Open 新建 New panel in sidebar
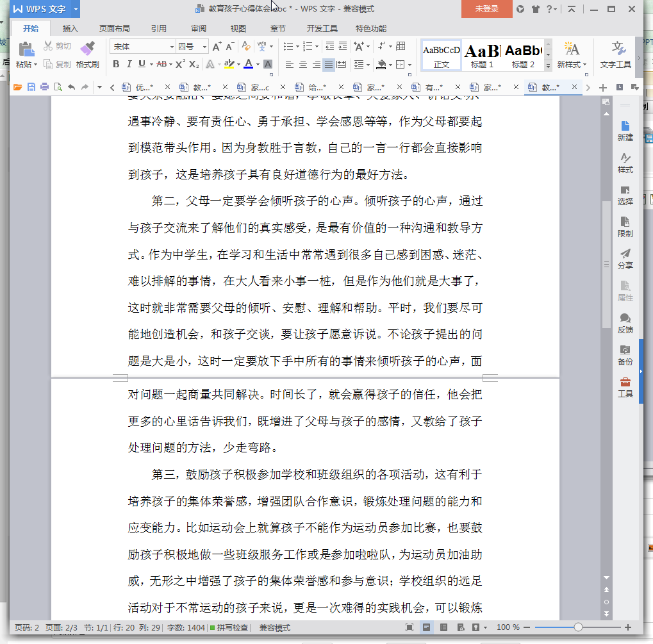Image resolution: width=653 pixels, height=644 pixels. point(625,131)
